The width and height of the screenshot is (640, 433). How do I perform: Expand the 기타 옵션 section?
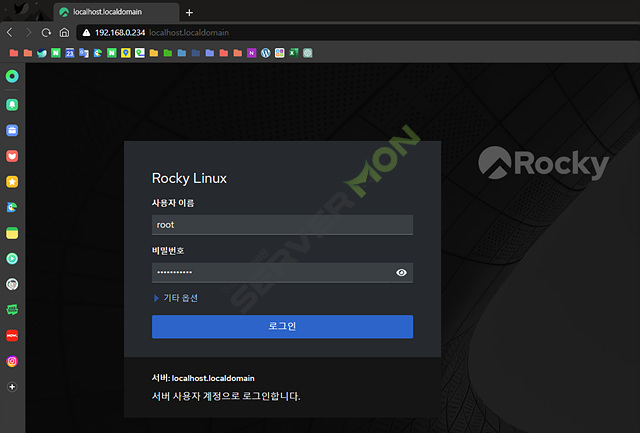(176, 298)
